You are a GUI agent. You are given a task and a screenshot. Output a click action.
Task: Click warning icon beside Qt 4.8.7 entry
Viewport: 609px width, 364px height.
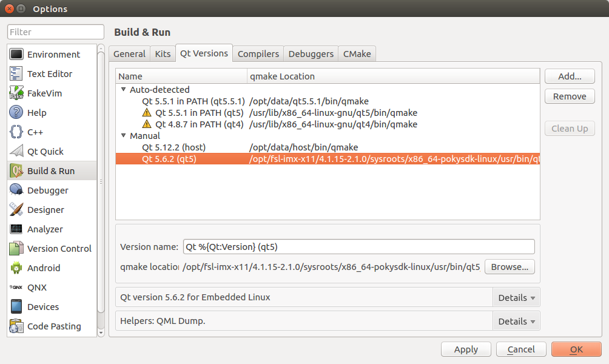click(147, 124)
